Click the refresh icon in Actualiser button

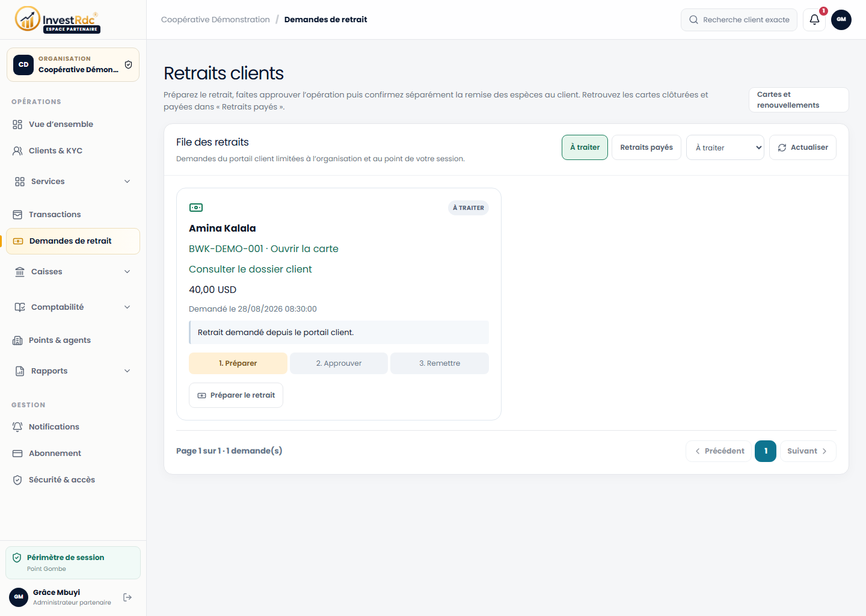click(782, 147)
